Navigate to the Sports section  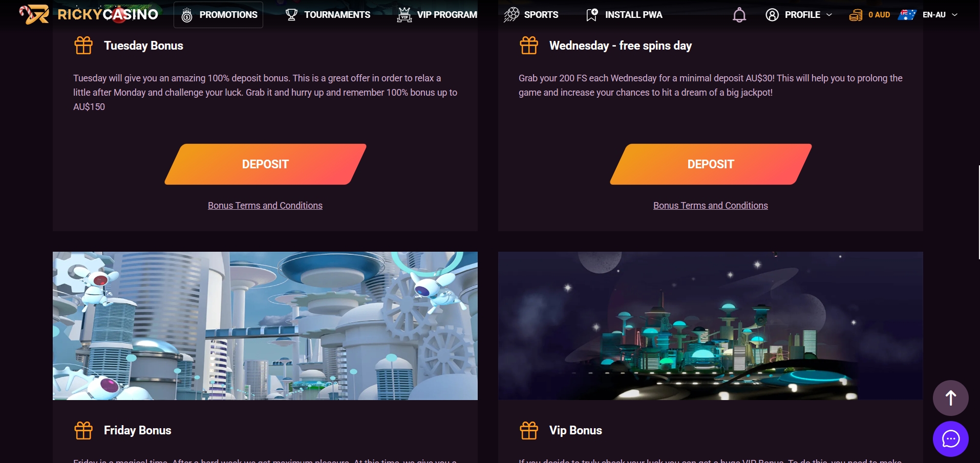[x=531, y=15]
